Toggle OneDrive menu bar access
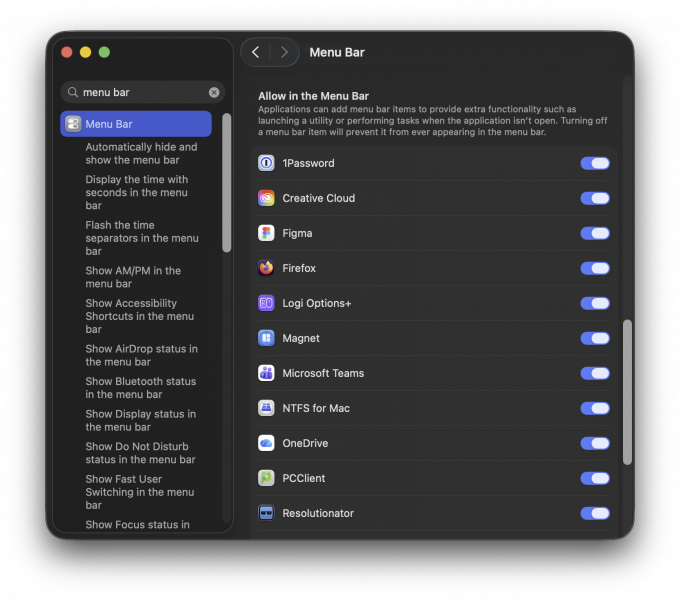Screen dimensions: 680x600 pyautogui.click(x=595, y=443)
